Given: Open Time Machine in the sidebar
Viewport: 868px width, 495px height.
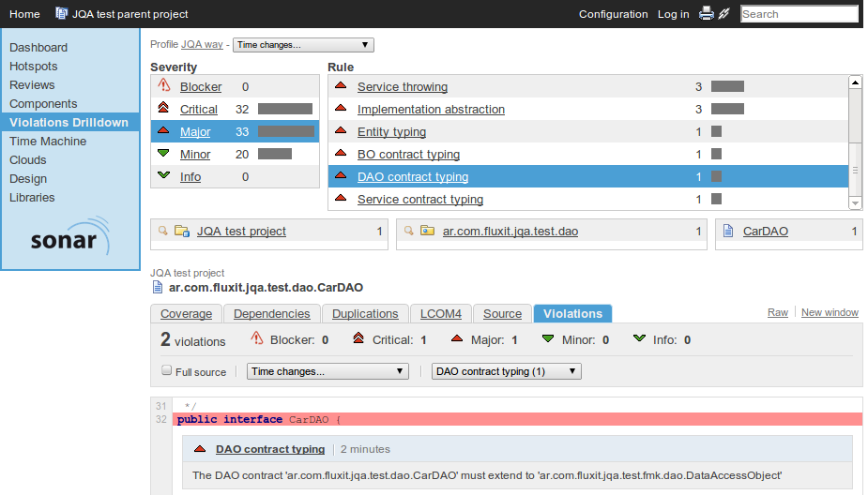Looking at the screenshot, I should 48,141.
